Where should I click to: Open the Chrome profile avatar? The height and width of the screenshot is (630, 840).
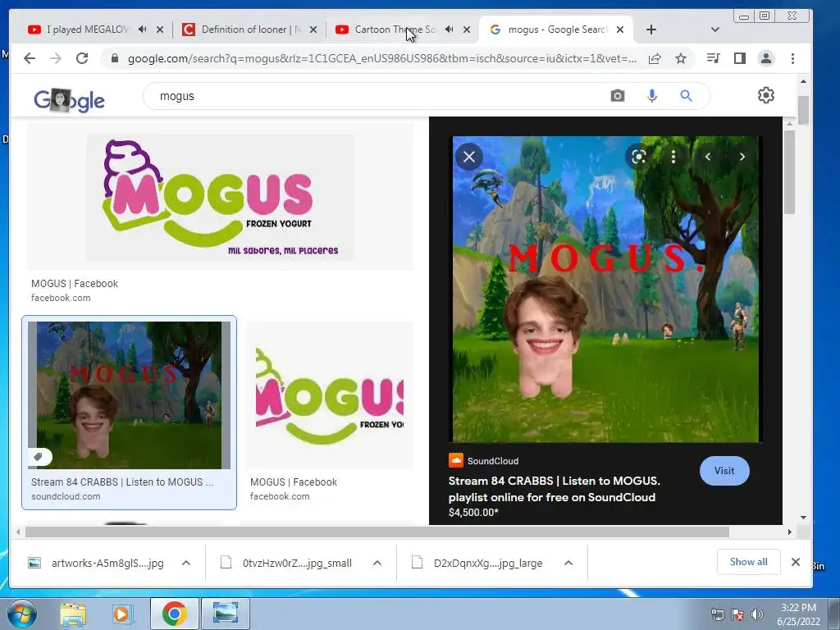(x=766, y=58)
